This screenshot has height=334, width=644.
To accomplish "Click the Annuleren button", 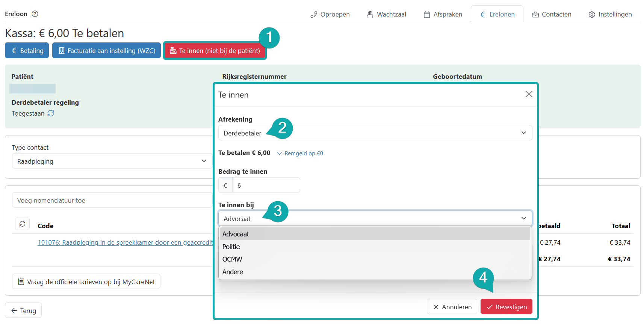I will coord(452,307).
